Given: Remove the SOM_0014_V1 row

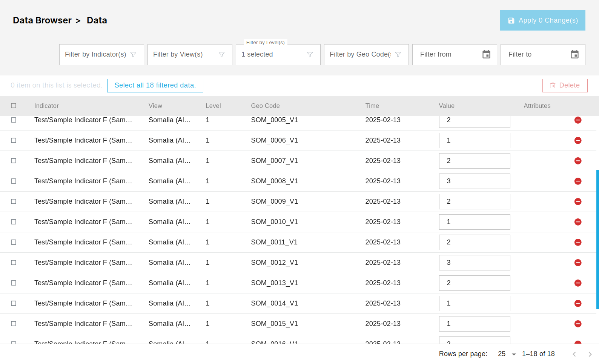Looking at the screenshot, I should point(577,303).
